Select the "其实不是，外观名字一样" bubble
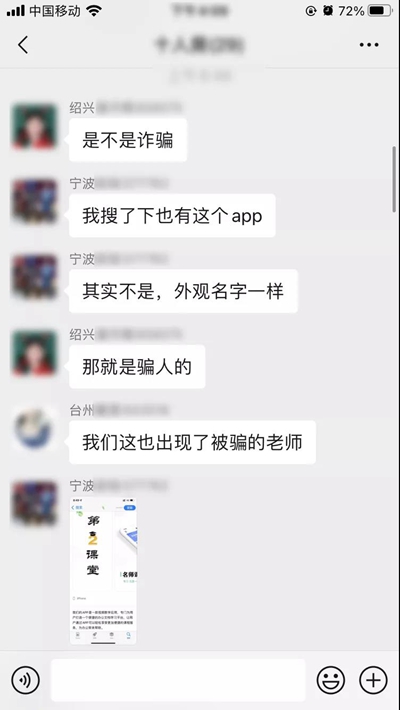400x710 pixels. (x=183, y=291)
